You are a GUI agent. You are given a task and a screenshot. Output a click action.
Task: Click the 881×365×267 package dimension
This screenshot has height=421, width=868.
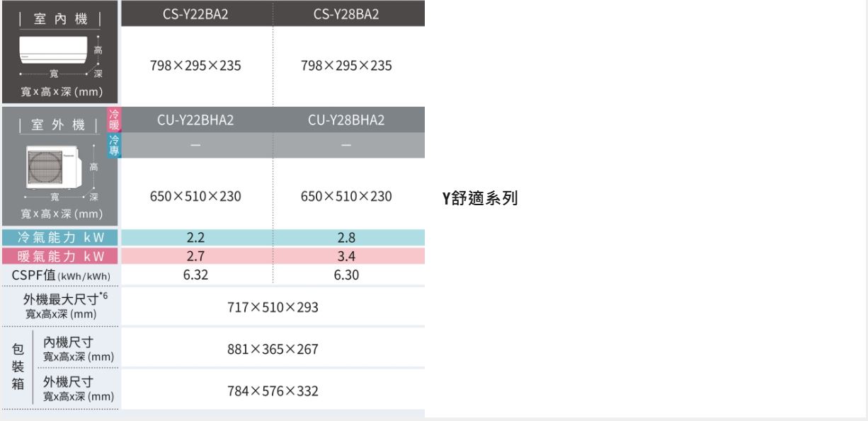(273, 350)
